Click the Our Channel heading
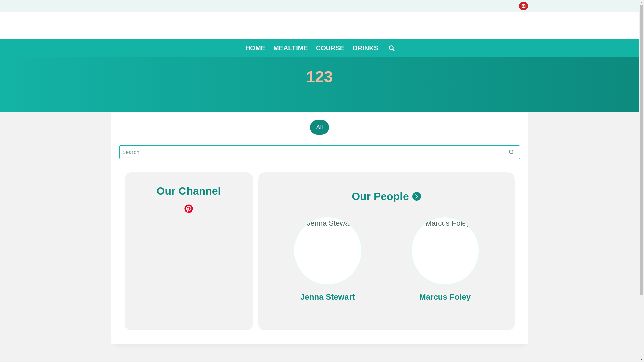Viewport: 644px width, 362px height. coord(189,191)
